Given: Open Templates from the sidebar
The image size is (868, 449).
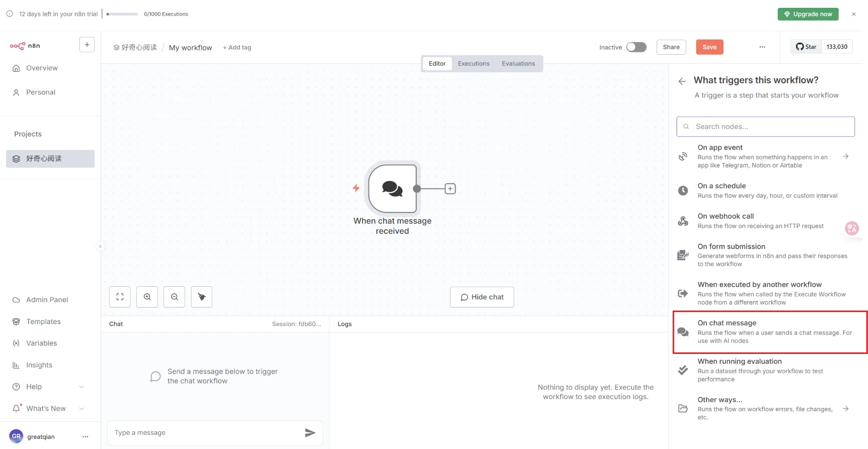Looking at the screenshot, I should click(43, 321).
